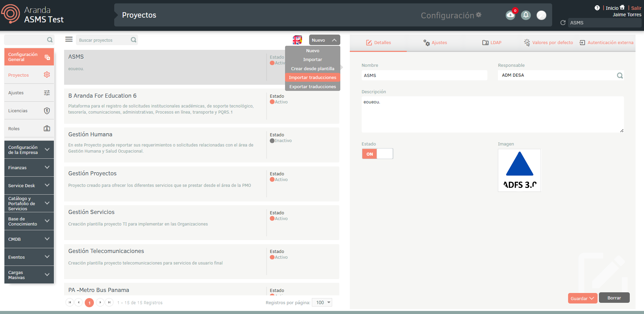Click the UK flag language icon
644x314 pixels.
coord(297,40)
